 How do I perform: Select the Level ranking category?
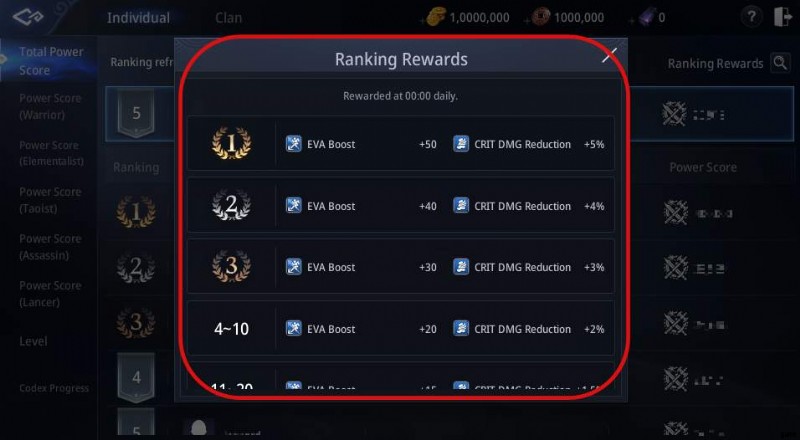(x=33, y=341)
